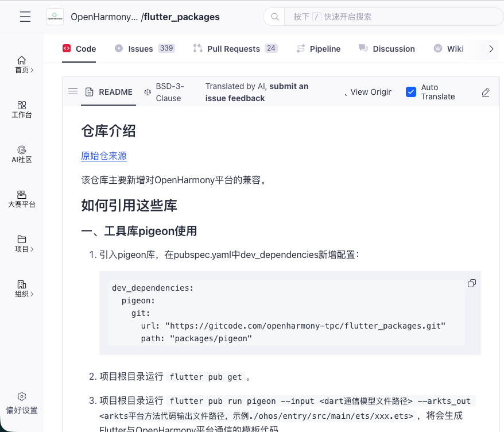Viewport: 504px width, 432px height.
Task: Open 组织 organizations in sidebar
Action: point(22,289)
